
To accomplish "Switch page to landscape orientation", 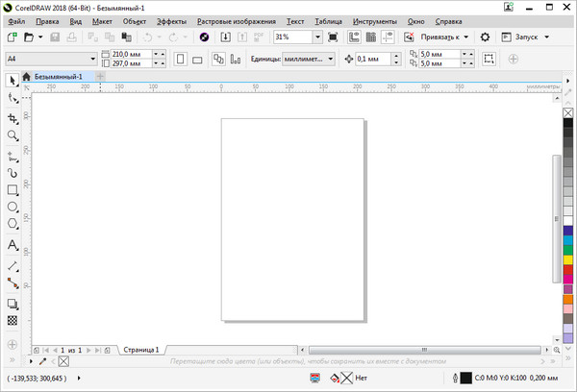I will pyautogui.click(x=197, y=60).
